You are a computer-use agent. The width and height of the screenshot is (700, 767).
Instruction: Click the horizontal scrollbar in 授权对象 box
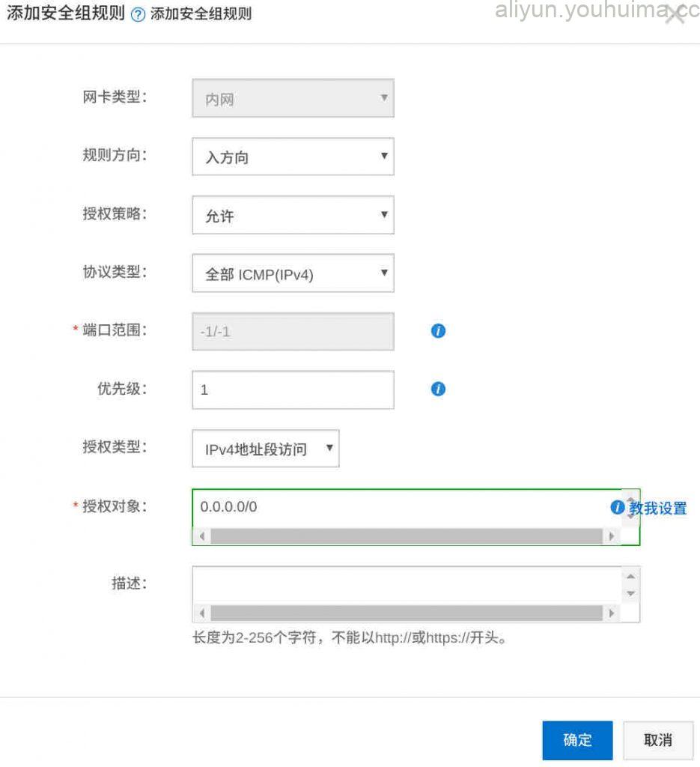point(407,536)
